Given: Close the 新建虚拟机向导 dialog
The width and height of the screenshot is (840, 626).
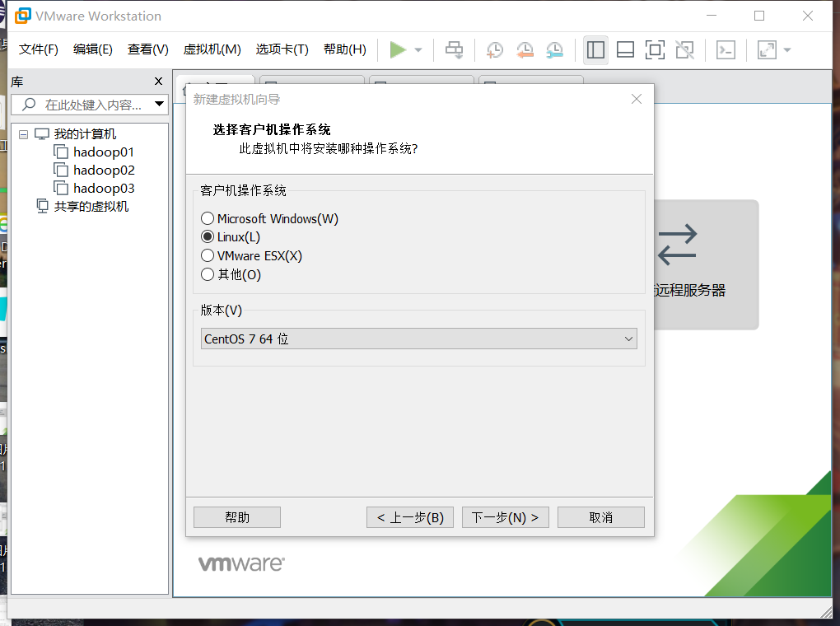Looking at the screenshot, I should [637, 99].
